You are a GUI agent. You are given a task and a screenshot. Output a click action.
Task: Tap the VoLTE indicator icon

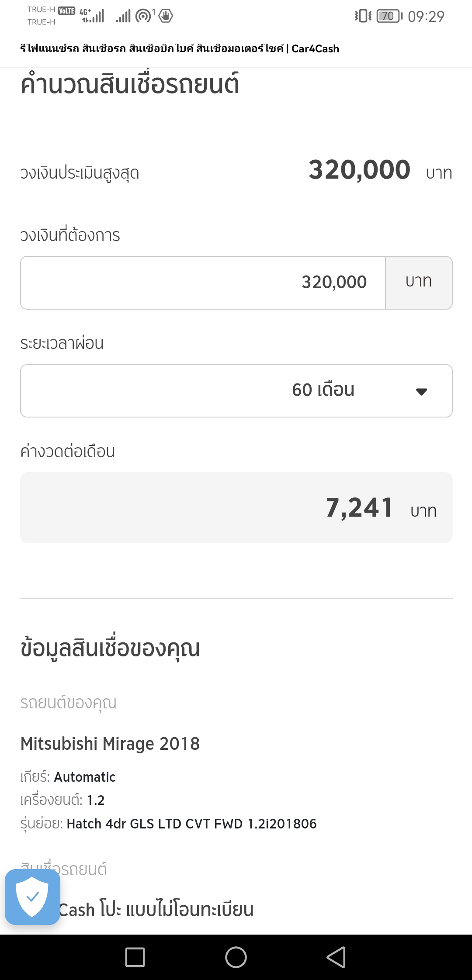[x=66, y=10]
